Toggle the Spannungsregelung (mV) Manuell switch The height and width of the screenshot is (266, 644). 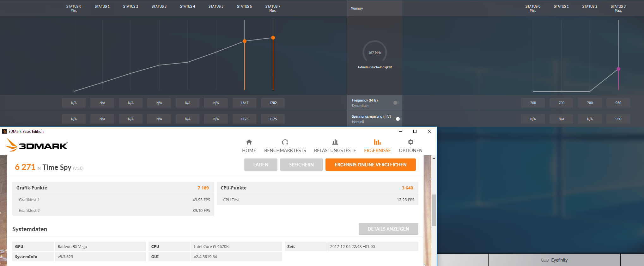[396, 119]
